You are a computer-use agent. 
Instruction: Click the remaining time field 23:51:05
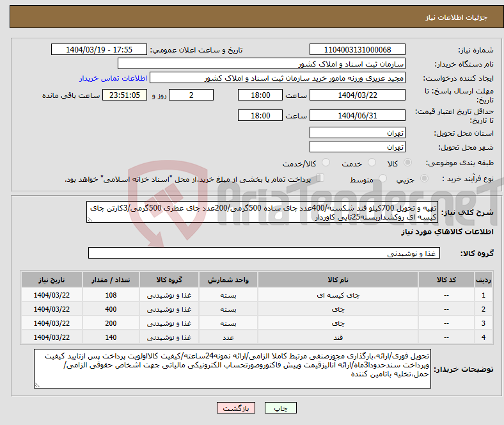125,95
